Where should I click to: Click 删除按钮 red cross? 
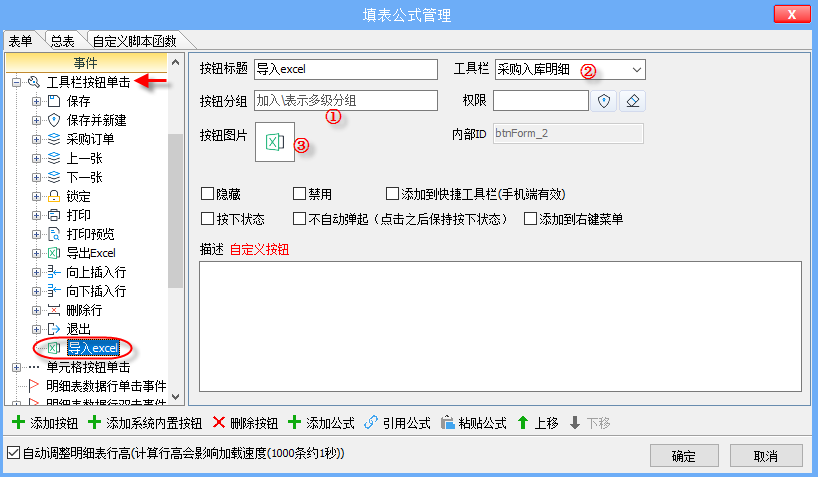tap(219, 422)
